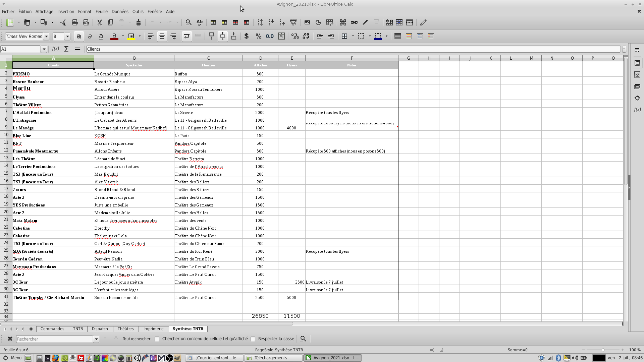Click the currency format dollar icon
Viewport: 644px width, 362px height.
[247, 36]
